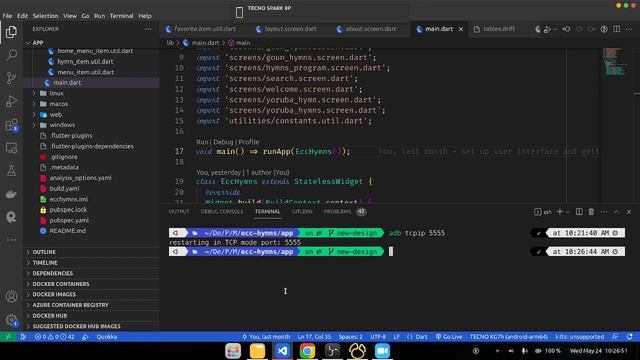Open the Testing flask view
This screenshot has width=640, height=360.
tap(11, 171)
